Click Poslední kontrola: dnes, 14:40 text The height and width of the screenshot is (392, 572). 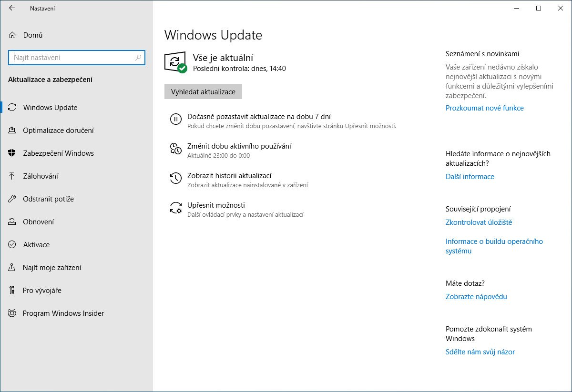(x=239, y=69)
